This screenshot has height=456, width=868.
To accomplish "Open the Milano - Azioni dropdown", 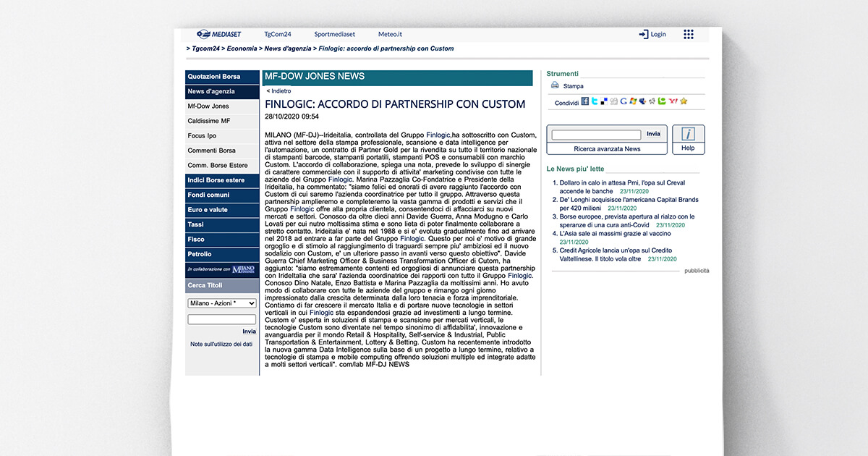I will 222,303.
